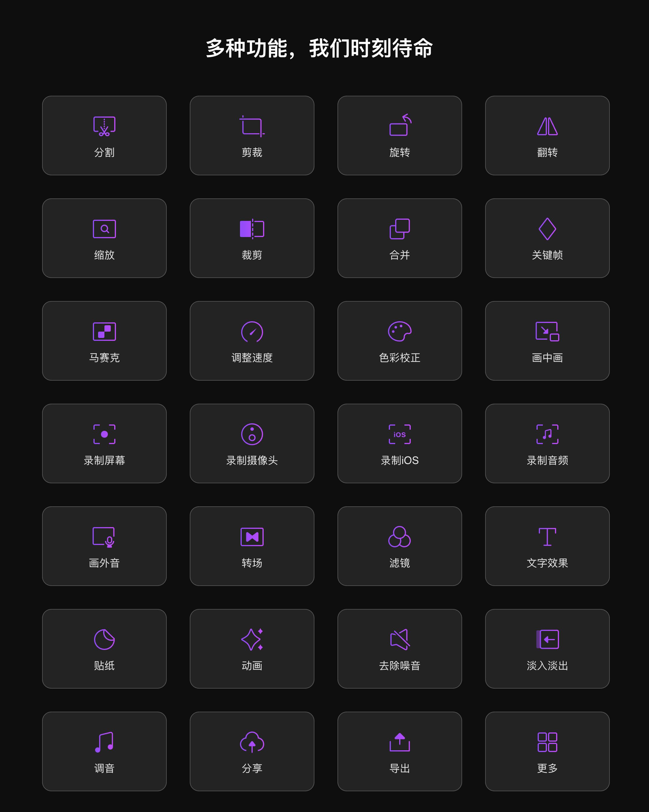Click the 关键帧 keyframe diamond icon
The width and height of the screenshot is (649, 812).
pos(547,229)
